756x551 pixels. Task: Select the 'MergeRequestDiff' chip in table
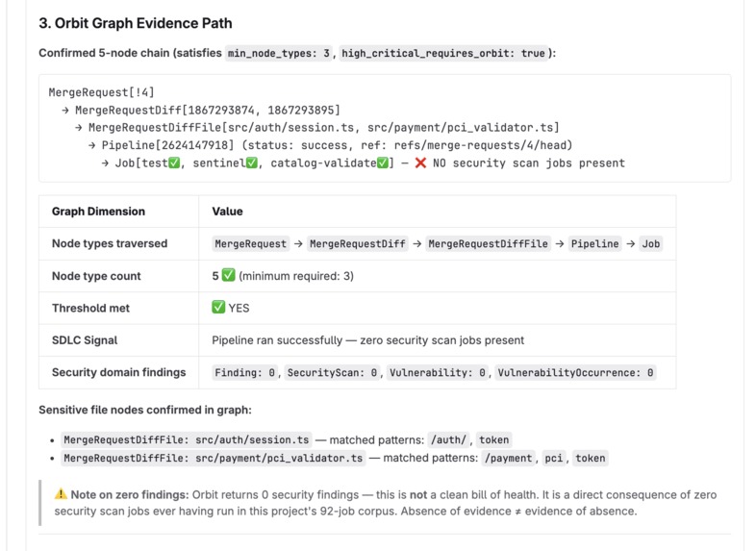click(x=358, y=244)
